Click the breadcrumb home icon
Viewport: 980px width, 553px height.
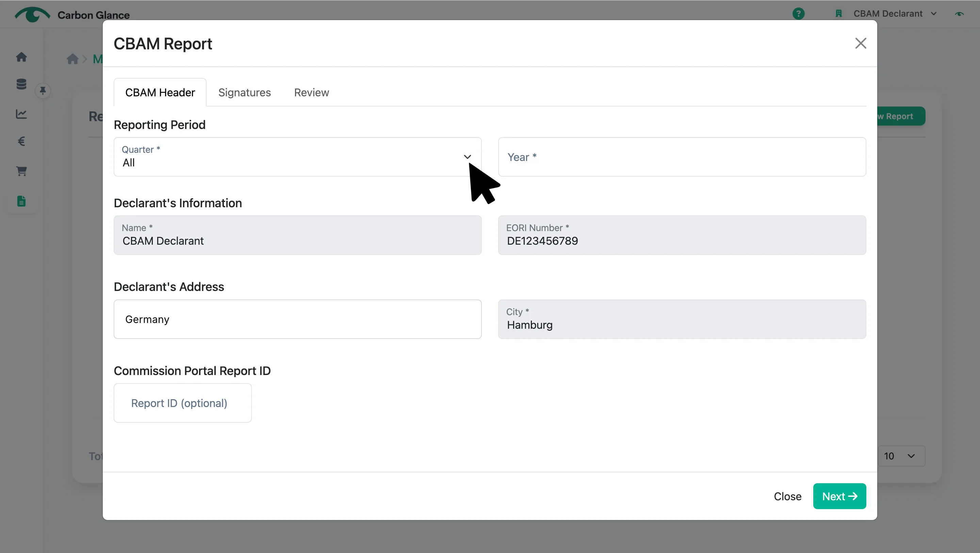72,59
